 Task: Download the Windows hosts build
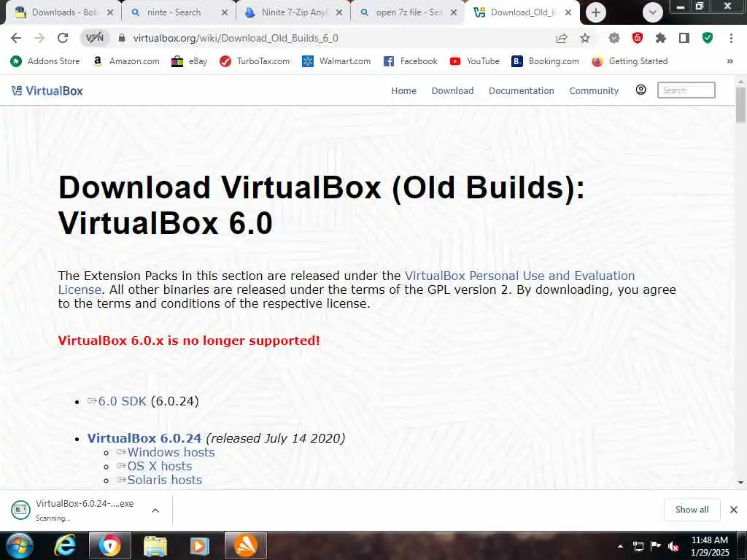click(171, 452)
